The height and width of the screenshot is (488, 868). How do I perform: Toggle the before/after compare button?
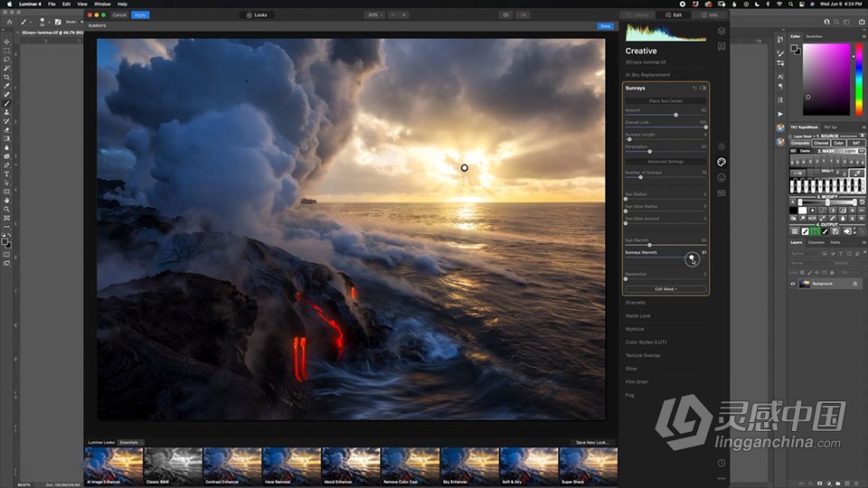pyautogui.click(x=524, y=15)
